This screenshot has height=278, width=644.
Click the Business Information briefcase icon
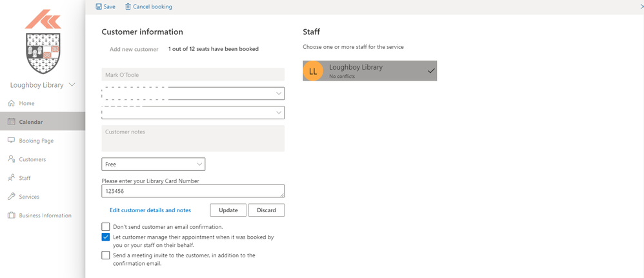(x=12, y=215)
